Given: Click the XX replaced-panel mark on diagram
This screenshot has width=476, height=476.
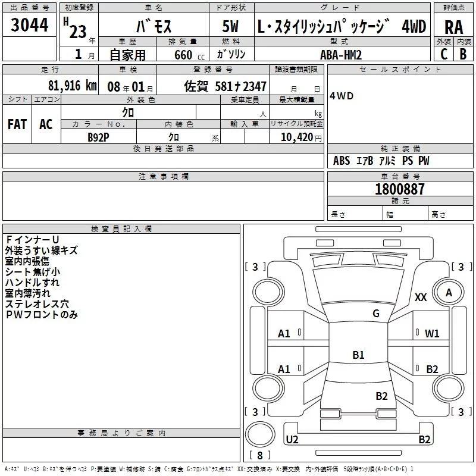Looking at the screenshot, I should click(421, 297).
